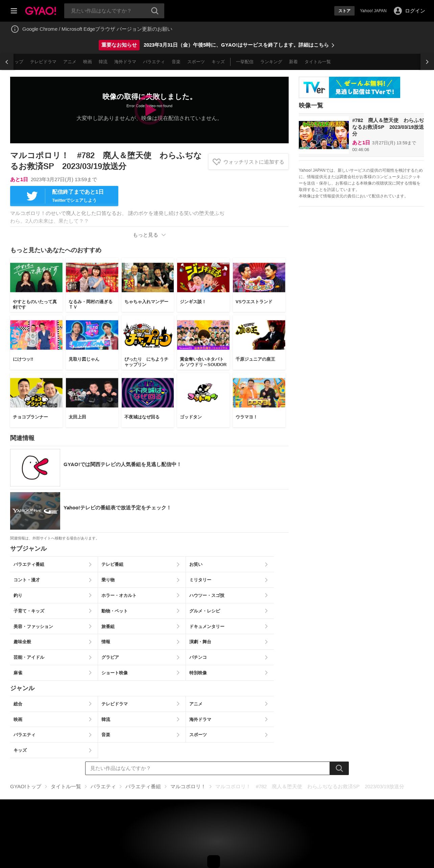Open the グラビア subgenre row
This screenshot has width=434, height=868.
pyautogui.click(x=142, y=657)
